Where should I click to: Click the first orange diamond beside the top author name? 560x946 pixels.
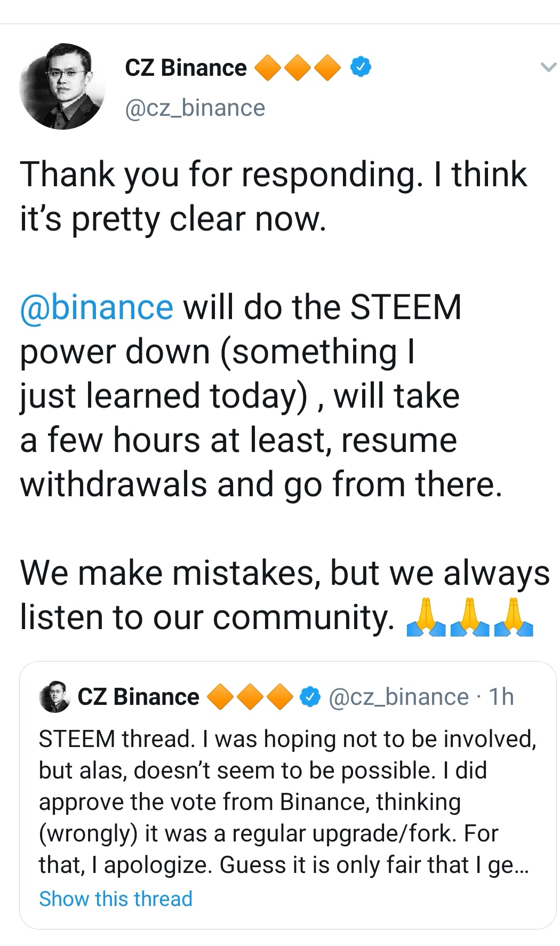(x=268, y=68)
